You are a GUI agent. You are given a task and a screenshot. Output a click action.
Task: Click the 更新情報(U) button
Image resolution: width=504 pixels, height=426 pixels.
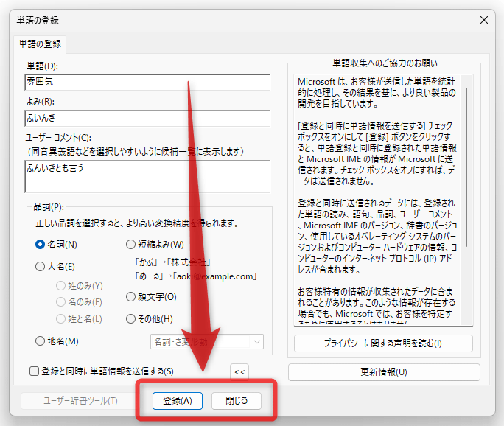click(x=384, y=372)
